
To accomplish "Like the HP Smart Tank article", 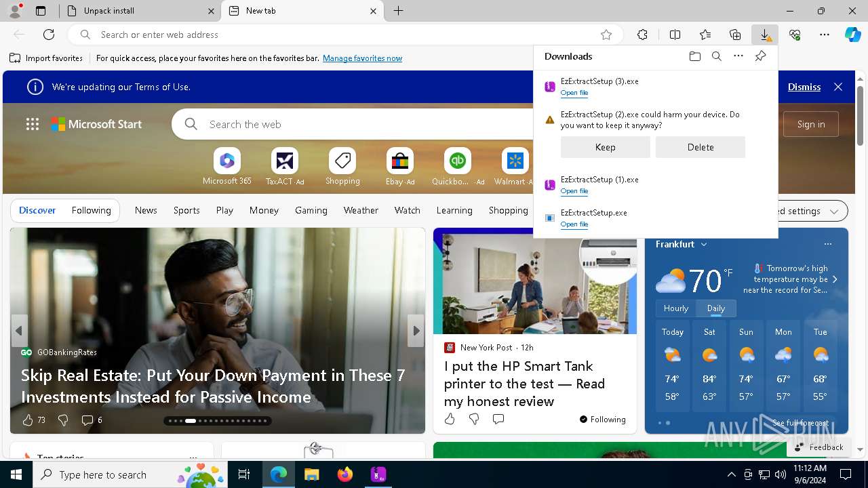I will pyautogui.click(x=450, y=419).
